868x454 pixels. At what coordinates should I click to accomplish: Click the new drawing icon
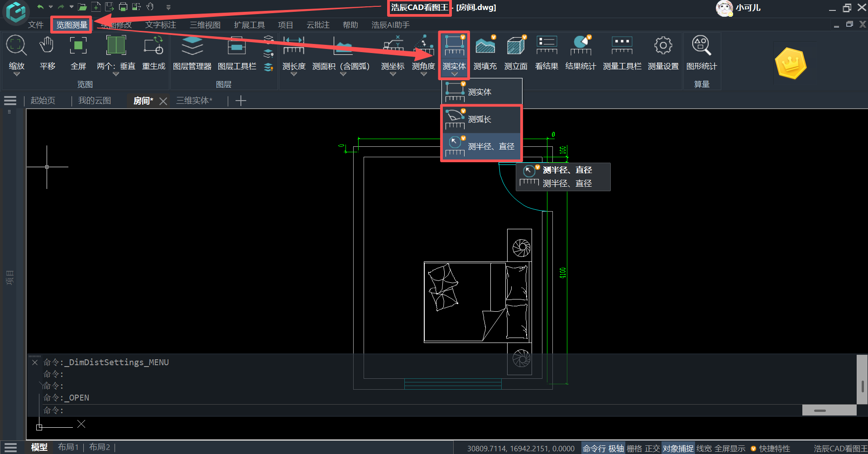click(96, 7)
